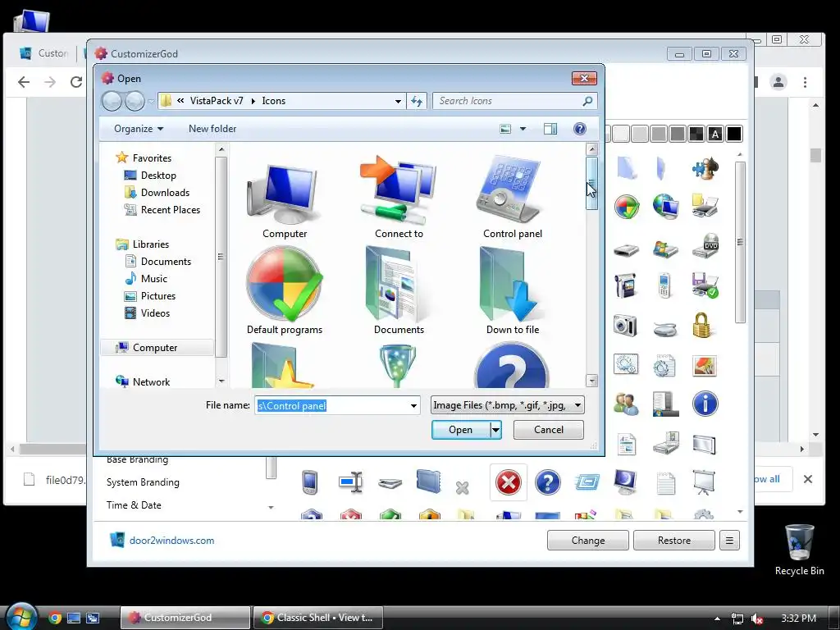Image resolution: width=840 pixels, height=630 pixels.
Task: Go back in the Open dialog navigation
Action: point(112,101)
